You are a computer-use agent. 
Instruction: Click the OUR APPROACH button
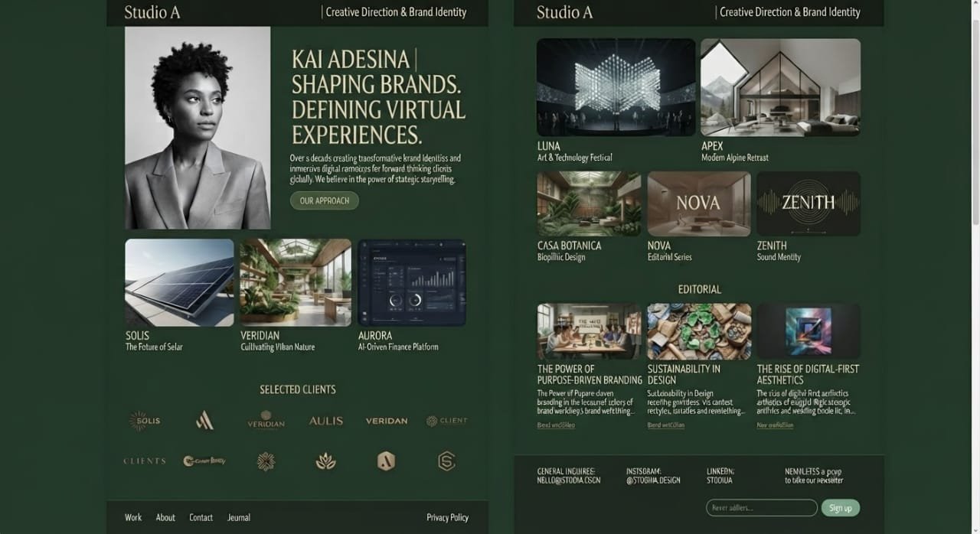tap(325, 200)
